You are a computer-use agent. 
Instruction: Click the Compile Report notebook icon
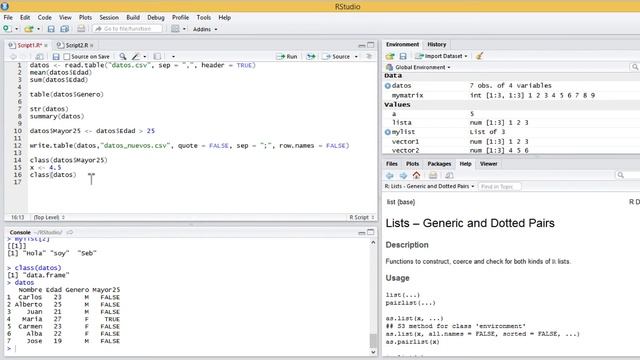pos(157,56)
